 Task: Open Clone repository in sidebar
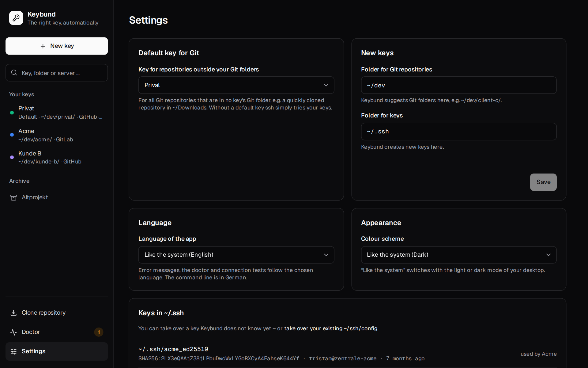[x=57, y=313]
